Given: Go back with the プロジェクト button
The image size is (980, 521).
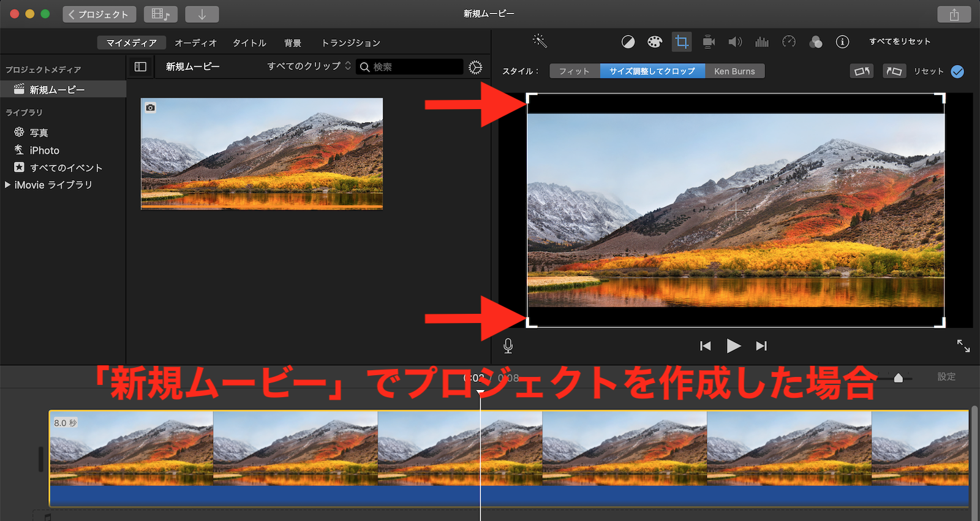Looking at the screenshot, I should tap(99, 14).
